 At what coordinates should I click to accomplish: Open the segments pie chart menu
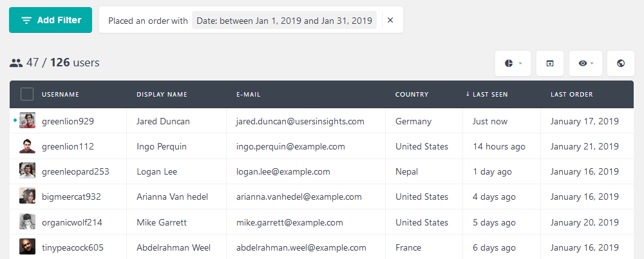tap(513, 63)
